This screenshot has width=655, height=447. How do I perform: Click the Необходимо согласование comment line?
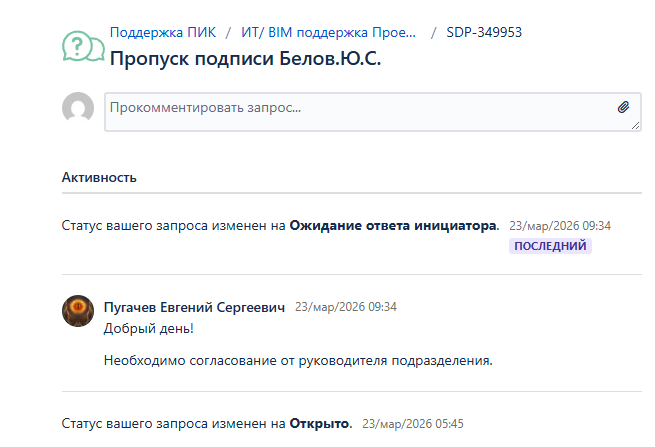pos(298,360)
